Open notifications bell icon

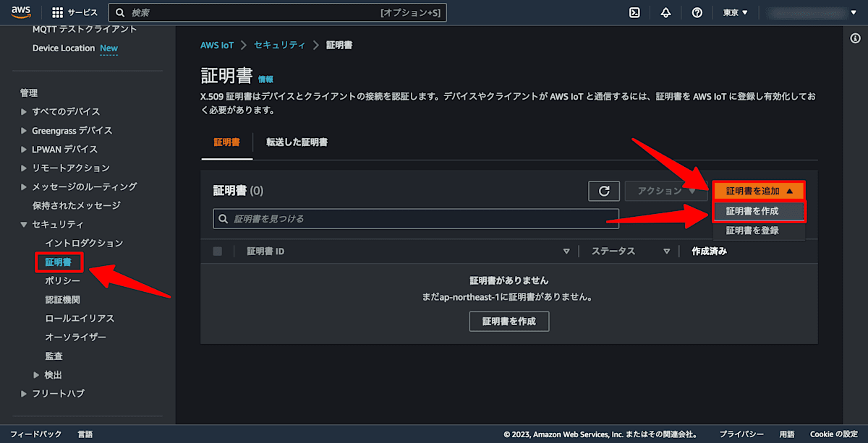click(x=666, y=12)
